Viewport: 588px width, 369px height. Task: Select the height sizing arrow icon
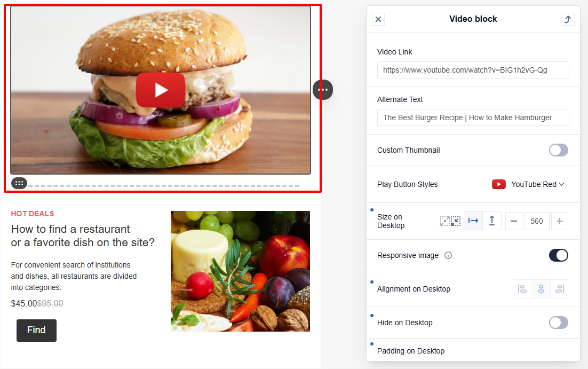pyautogui.click(x=491, y=221)
